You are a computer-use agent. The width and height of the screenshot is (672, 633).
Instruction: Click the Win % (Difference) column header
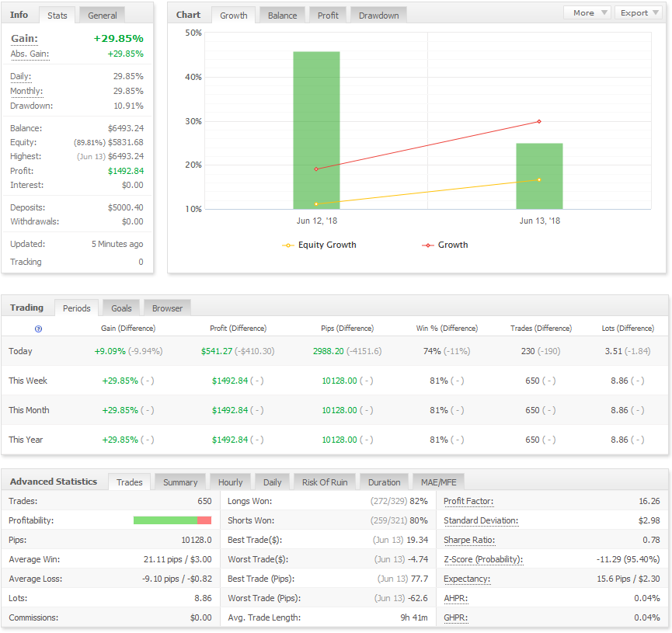click(x=447, y=329)
